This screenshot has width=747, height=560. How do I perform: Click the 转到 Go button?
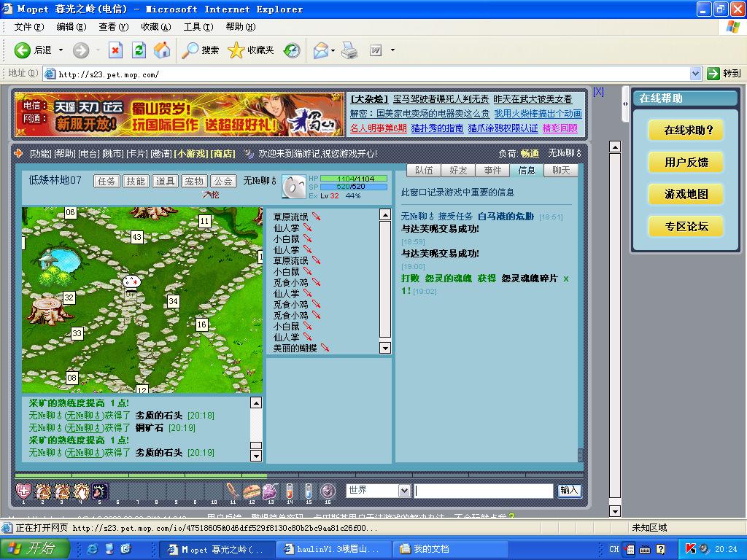[724, 74]
